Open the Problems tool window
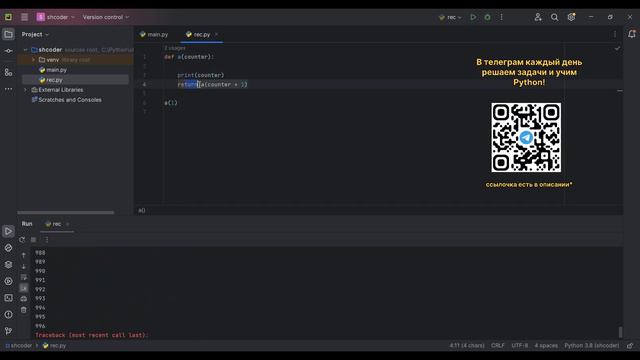The width and height of the screenshot is (640, 360). click(8, 315)
